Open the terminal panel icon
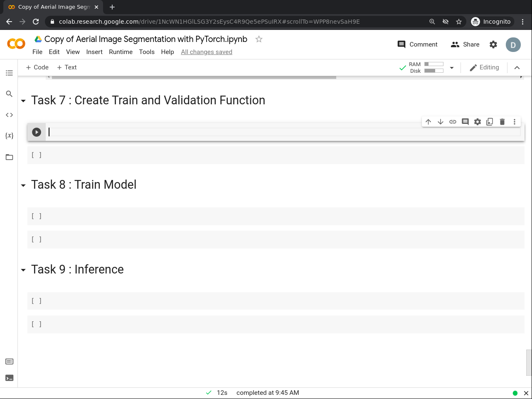Screen dimensions: 532x399 (x=9, y=378)
